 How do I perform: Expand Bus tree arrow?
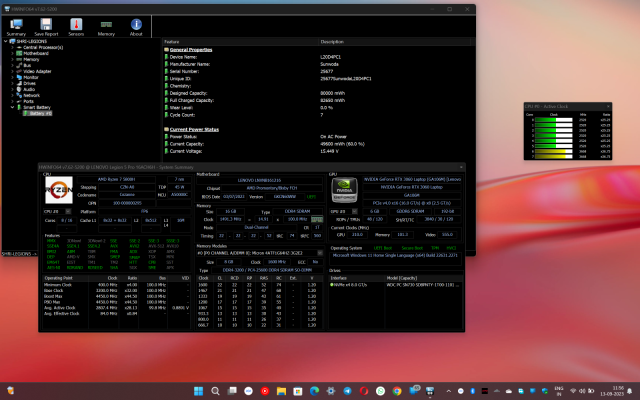click(x=12, y=65)
